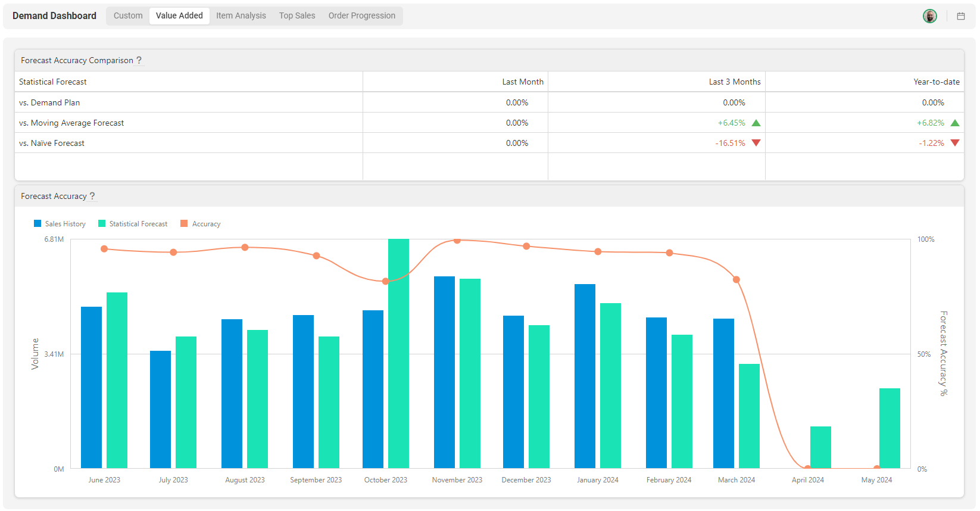980x511 pixels.
Task: Click the November 2023 Sales History bar
Action: coord(444,372)
